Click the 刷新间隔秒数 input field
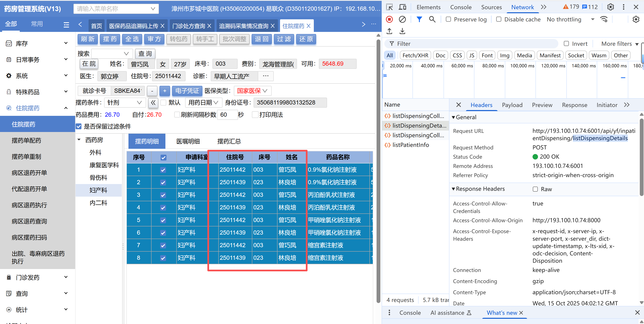 tap(227, 115)
